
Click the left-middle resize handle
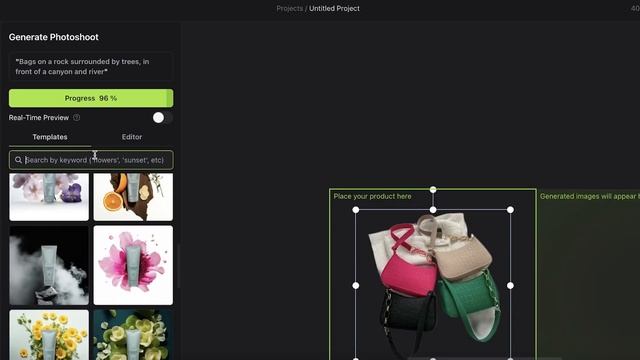(x=356, y=286)
